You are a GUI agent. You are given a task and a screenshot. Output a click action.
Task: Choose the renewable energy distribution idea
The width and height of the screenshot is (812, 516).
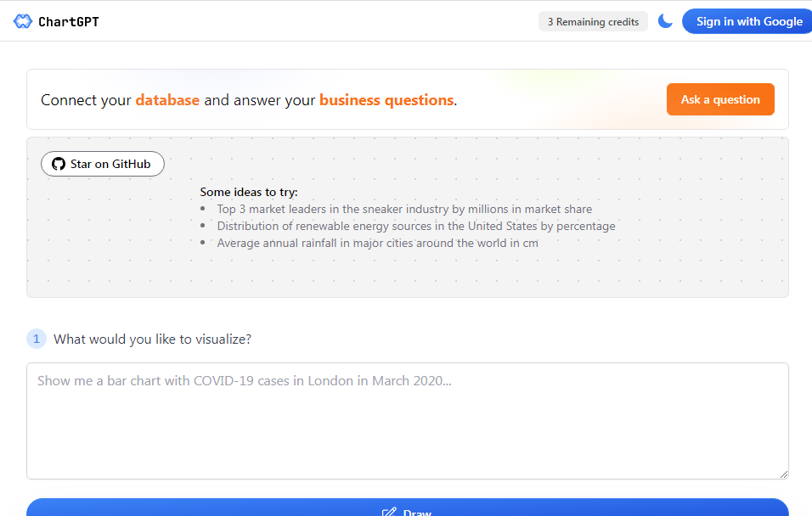pos(416,226)
